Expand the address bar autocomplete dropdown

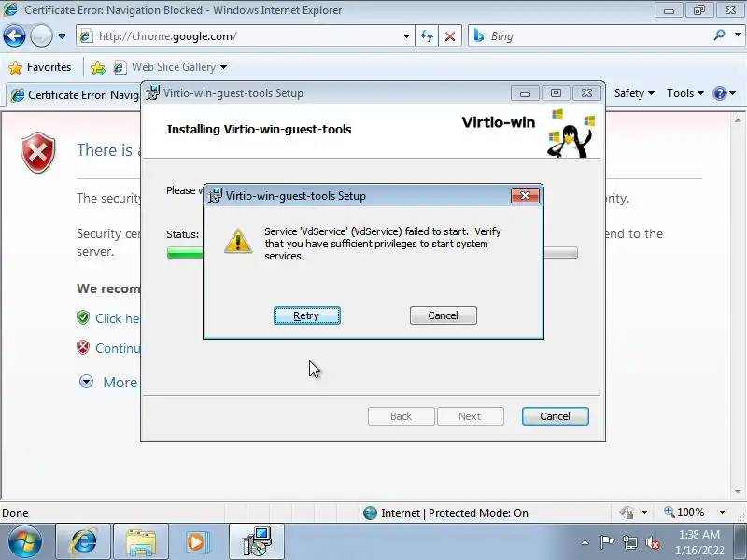[x=406, y=36]
